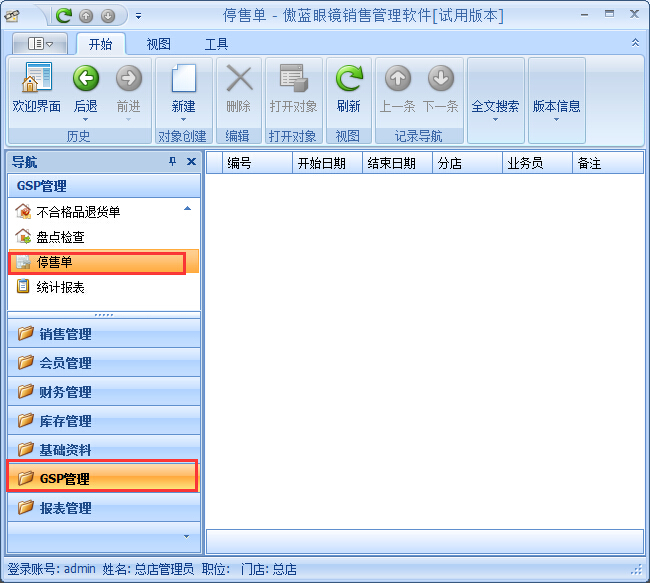Open the navigation pane configure buttons arrow

click(x=187, y=537)
